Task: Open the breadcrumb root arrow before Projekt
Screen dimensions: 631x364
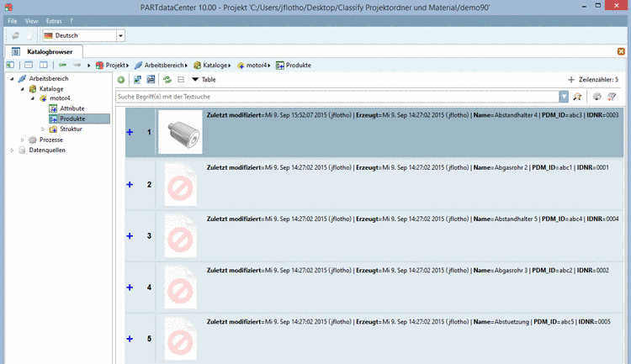Action: (88, 66)
